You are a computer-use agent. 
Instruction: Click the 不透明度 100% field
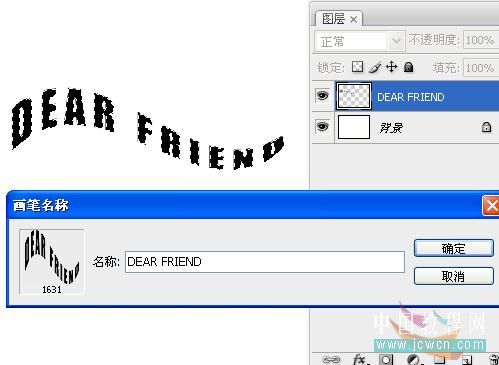click(x=480, y=40)
